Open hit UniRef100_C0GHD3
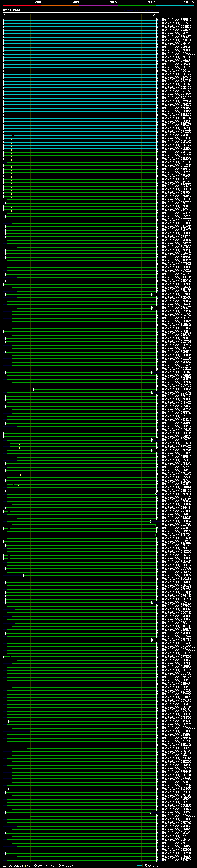 click(177, 267)
